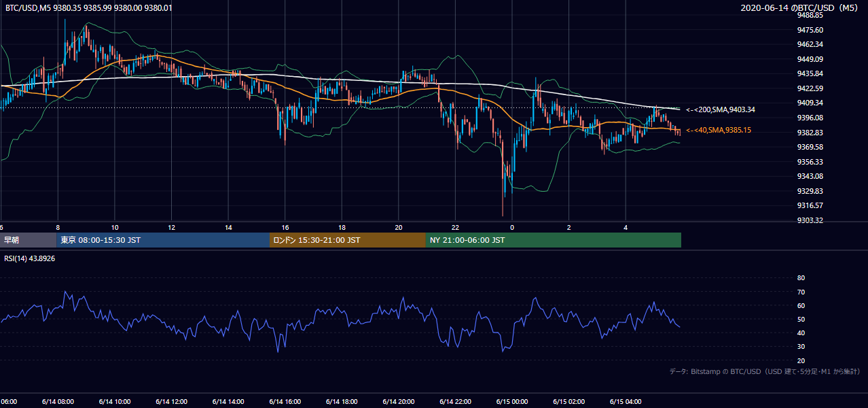Click the 早朝 session bar segment
This screenshot has height=408, width=868.
pyautogui.click(x=28, y=240)
